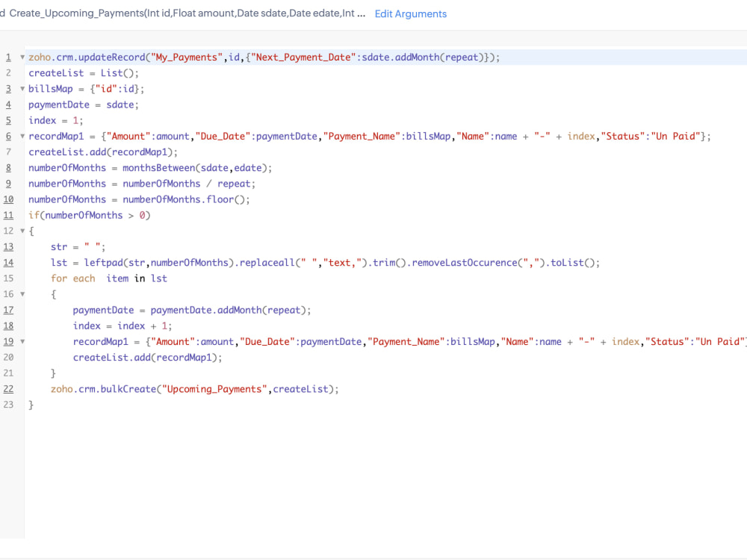Click line number 14 in gutter
The width and height of the screenshot is (747, 560).
pyautogui.click(x=8, y=262)
